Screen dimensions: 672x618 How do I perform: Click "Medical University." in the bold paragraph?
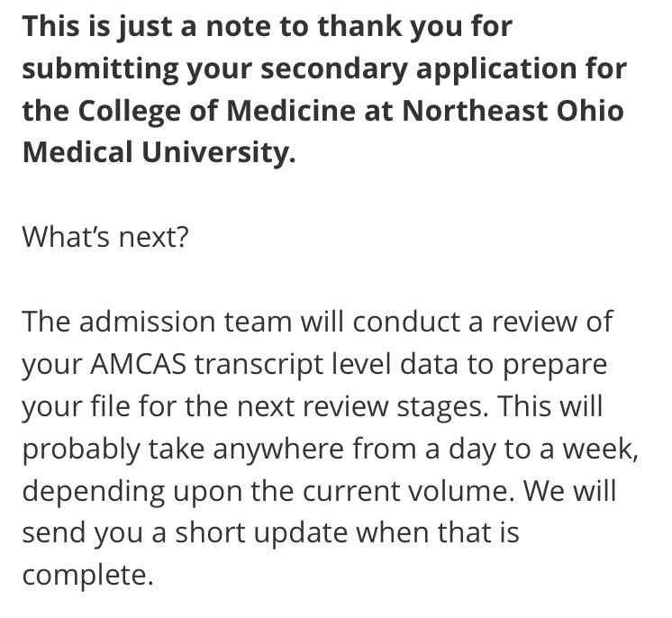tap(159, 152)
